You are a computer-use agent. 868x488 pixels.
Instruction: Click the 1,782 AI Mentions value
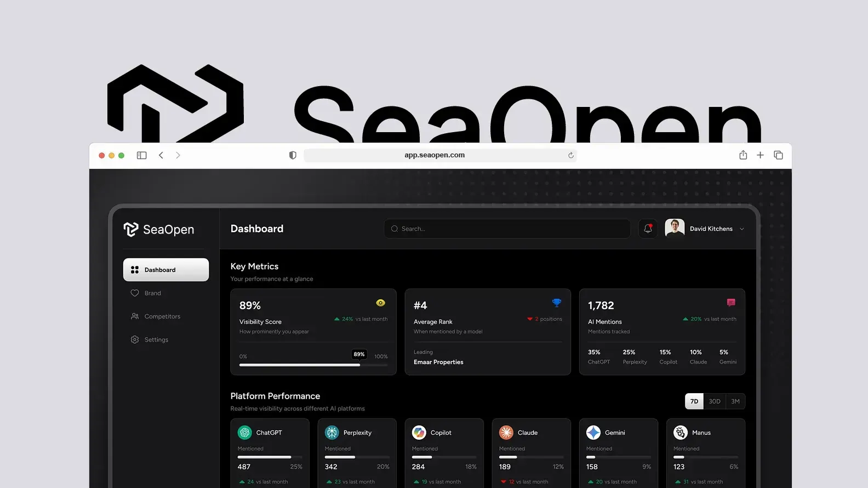click(x=601, y=305)
